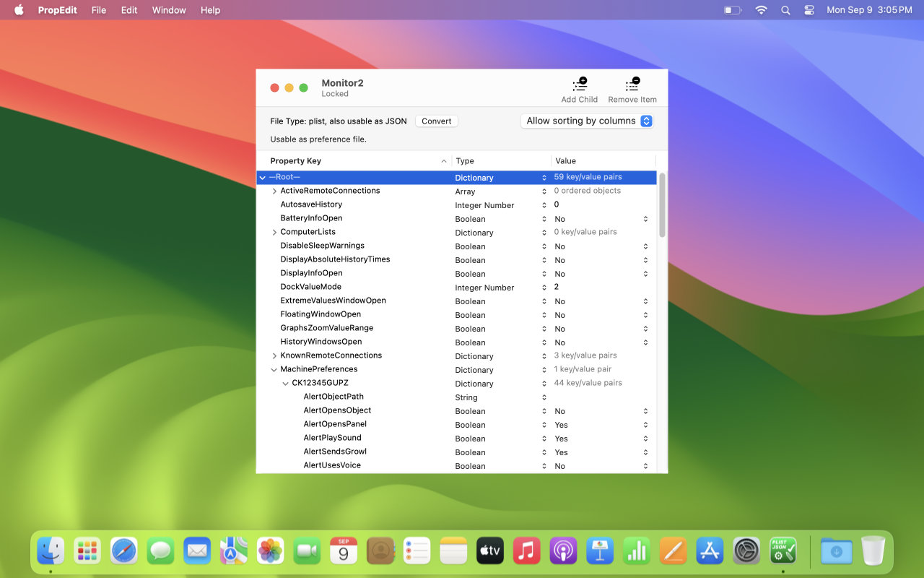Open the Downloads folder in the dock
Screen dimensions: 924x578
[x=837, y=551]
